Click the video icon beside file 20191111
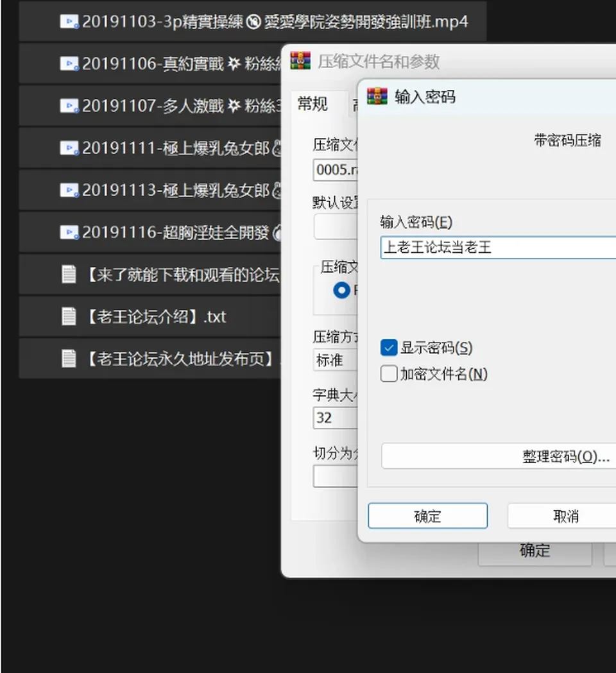Image resolution: width=616 pixels, height=673 pixels. pyautogui.click(x=69, y=148)
